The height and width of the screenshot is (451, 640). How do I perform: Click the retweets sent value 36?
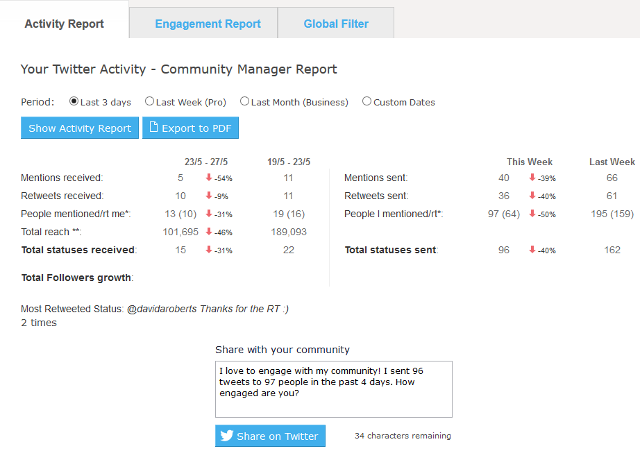[x=504, y=196]
